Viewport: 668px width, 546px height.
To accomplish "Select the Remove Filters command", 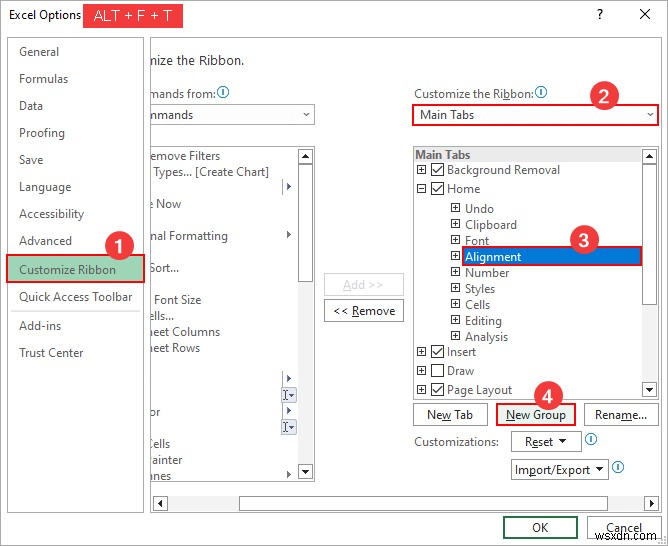I will (x=185, y=156).
